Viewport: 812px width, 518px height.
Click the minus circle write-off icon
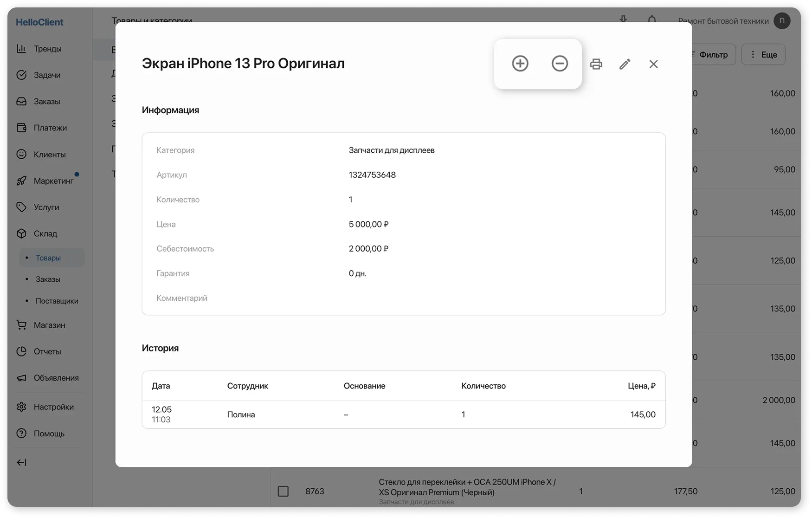coord(560,64)
